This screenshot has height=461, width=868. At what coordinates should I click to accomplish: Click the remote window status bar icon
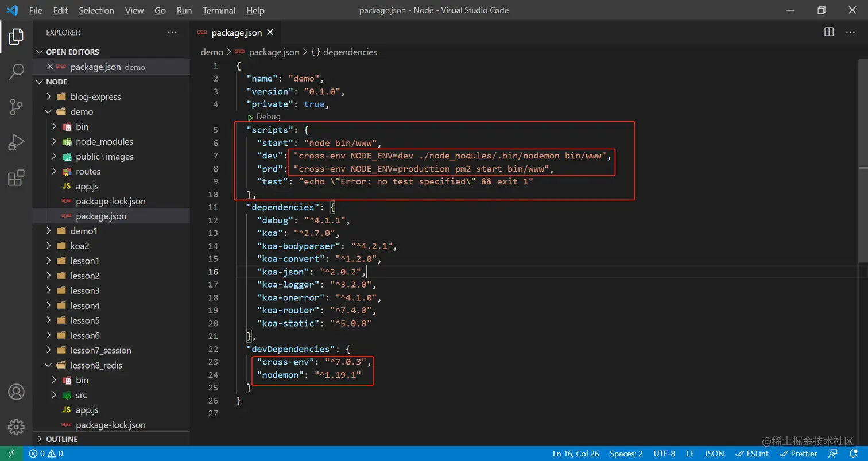[11, 454]
